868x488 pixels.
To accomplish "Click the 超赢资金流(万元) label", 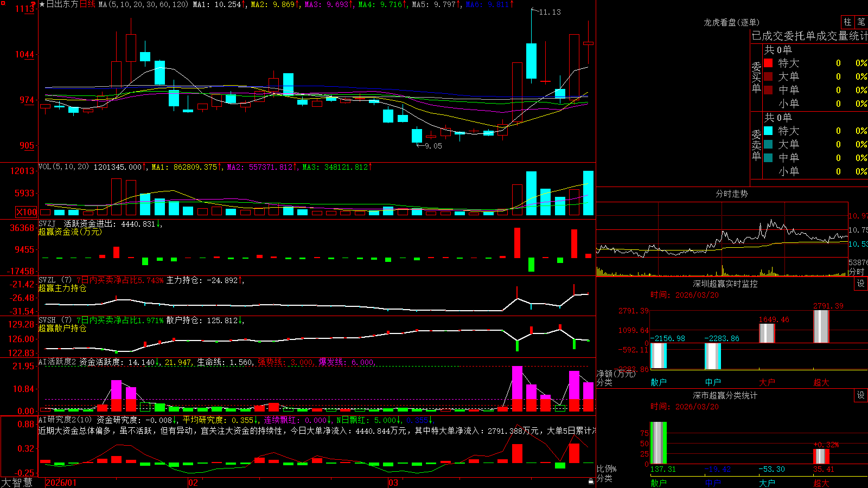I will click(x=70, y=232).
